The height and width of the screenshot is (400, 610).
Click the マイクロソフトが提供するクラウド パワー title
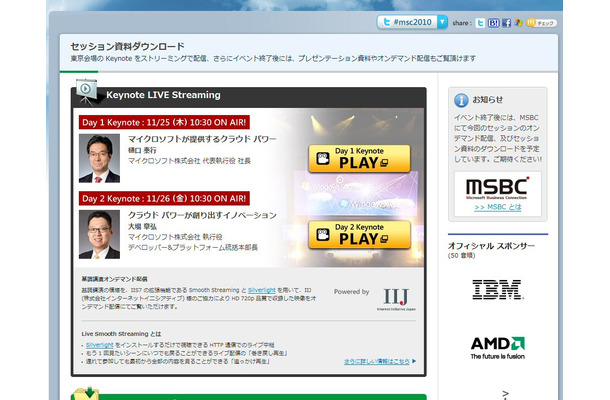point(202,139)
